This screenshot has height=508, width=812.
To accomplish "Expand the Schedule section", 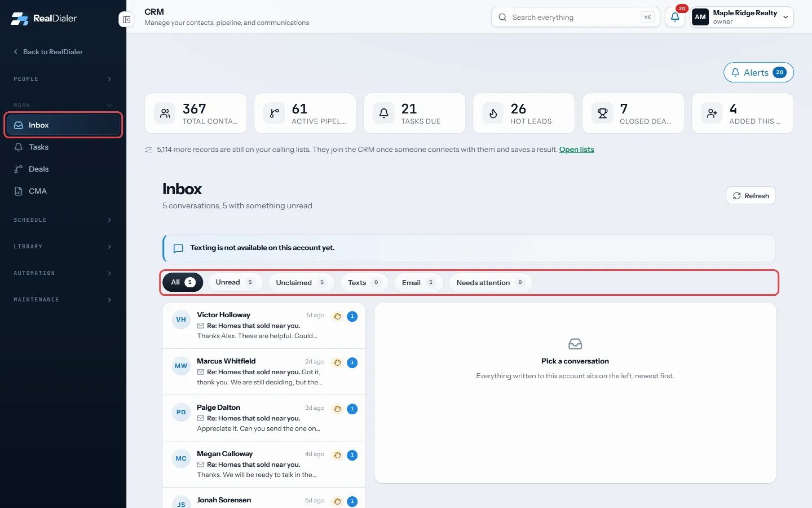I will pos(63,220).
